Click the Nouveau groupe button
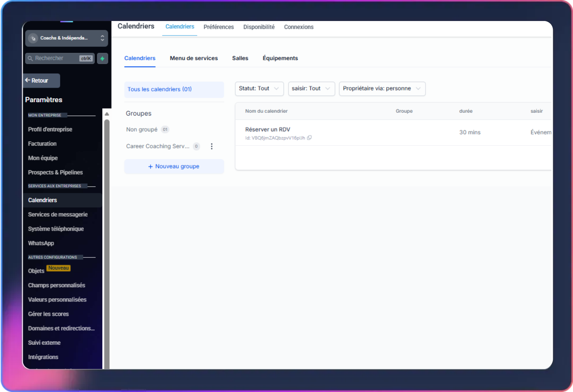This screenshot has height=392, width=573. click(174, 166)
